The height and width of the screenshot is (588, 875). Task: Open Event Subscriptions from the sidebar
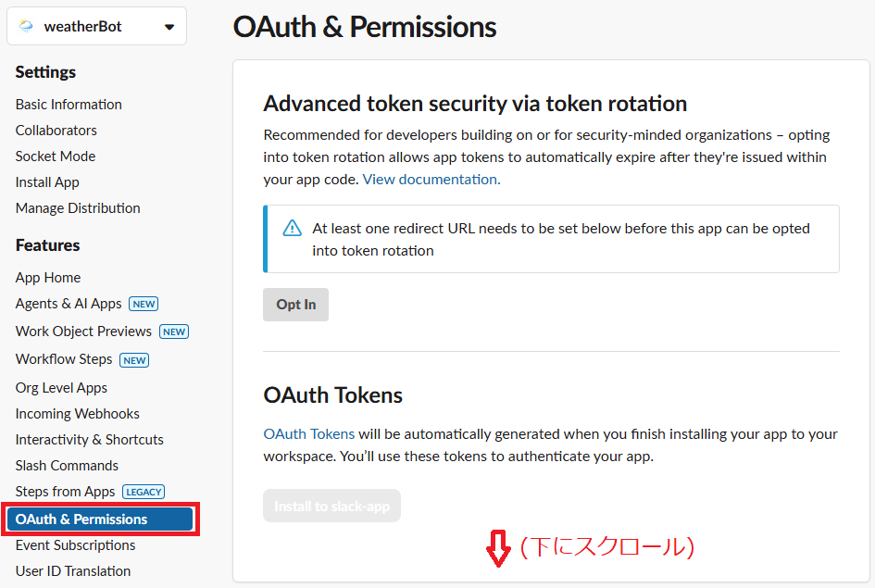(x=74, y=545)
